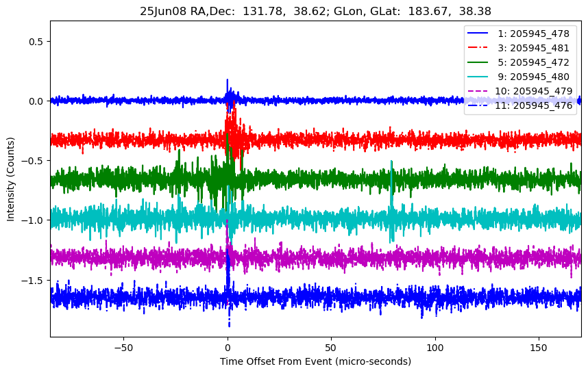This screenshot has width=588, height=373.
Task: Click the y-axis label Intensity (Counts)
Action: (10, 179)
